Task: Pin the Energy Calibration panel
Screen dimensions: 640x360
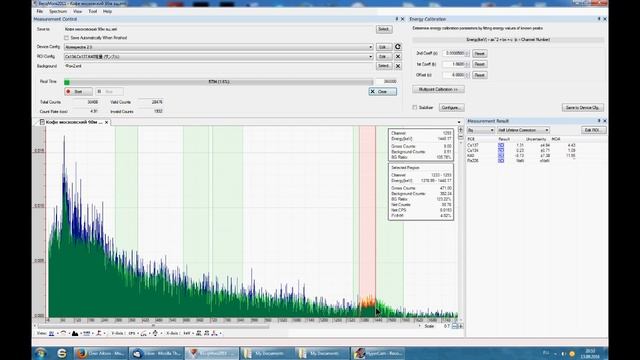Action: [599, 19]
